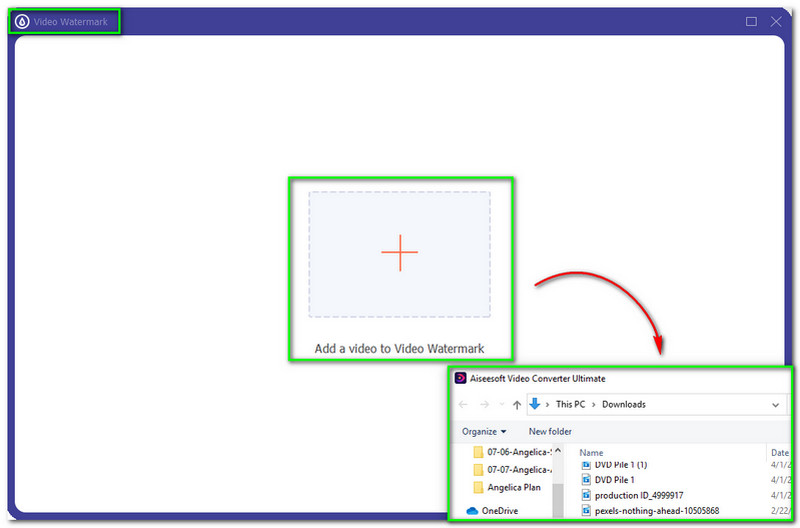Click the navigation pane scrollbar thumb

click(558, 499)
